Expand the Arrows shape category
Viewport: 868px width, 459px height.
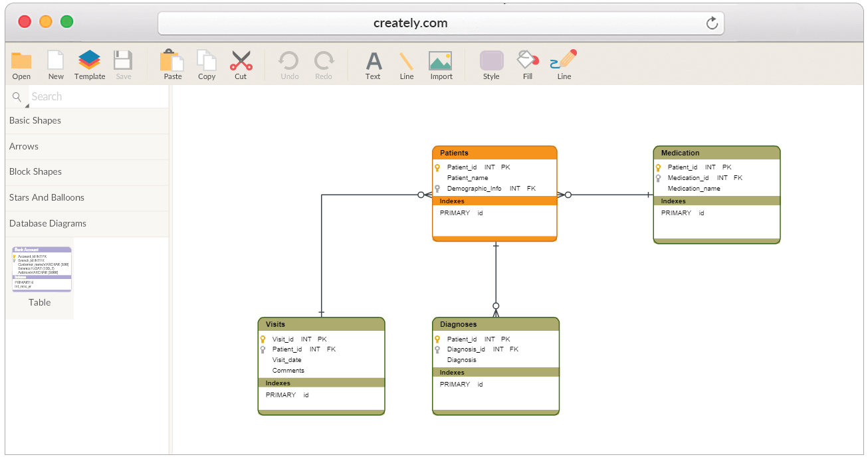[23, 146]
